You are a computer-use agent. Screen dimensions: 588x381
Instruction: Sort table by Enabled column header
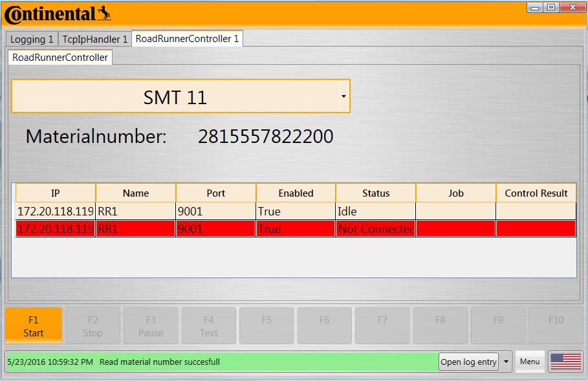click(296, 193)
